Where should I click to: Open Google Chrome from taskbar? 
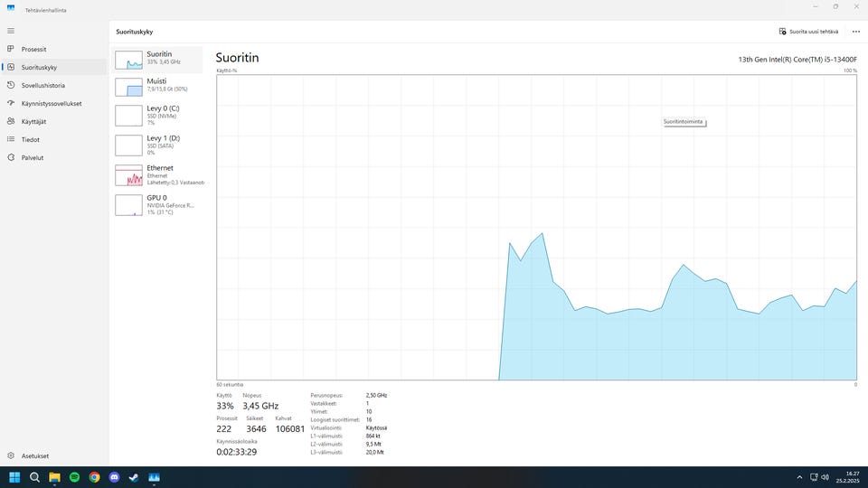pos(94,477)
